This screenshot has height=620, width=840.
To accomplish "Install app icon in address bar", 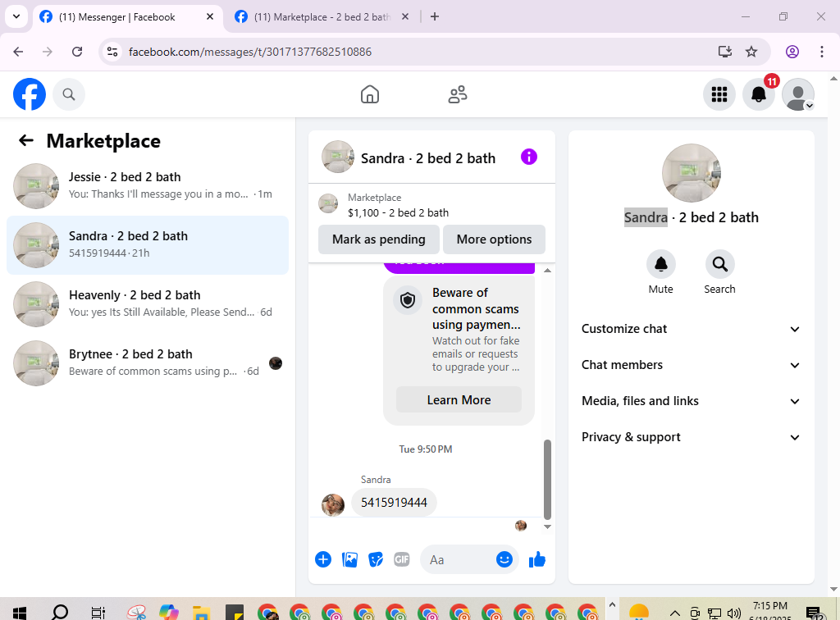I will [725, 52].
